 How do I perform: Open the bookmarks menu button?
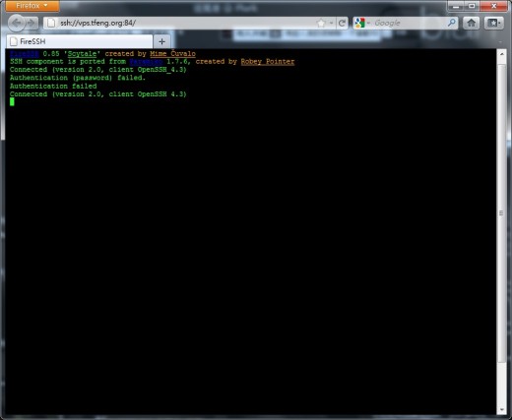[493, 23]
